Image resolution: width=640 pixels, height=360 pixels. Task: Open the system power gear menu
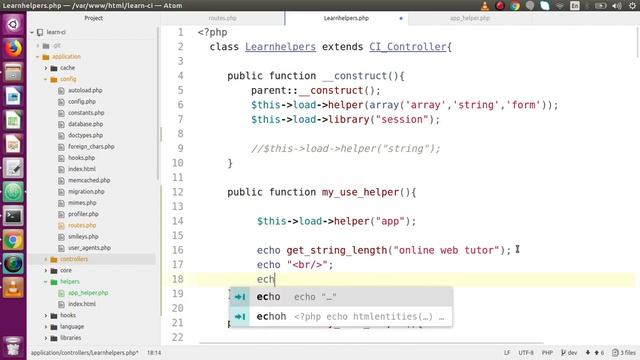point(632,5)
